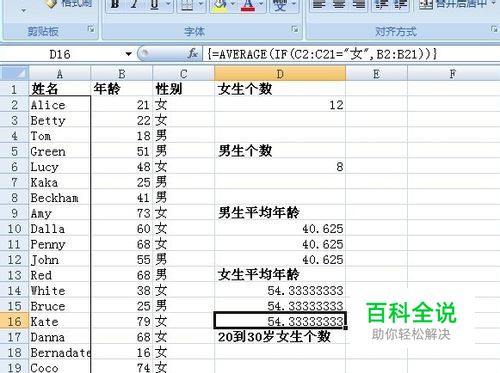Click the cell containing 'Penny'
The image size is (500, 373).
(60, 244)
